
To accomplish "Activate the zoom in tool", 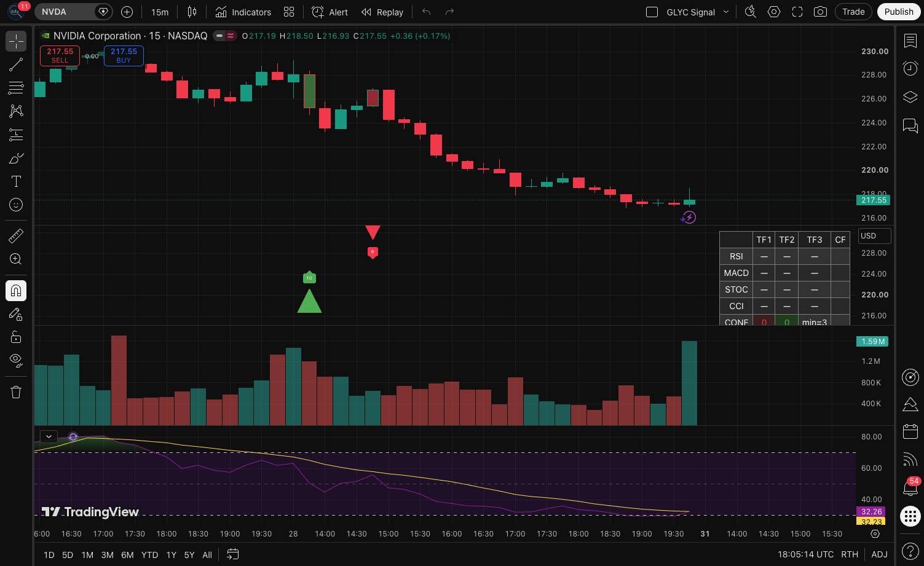I will pos(16,259).
